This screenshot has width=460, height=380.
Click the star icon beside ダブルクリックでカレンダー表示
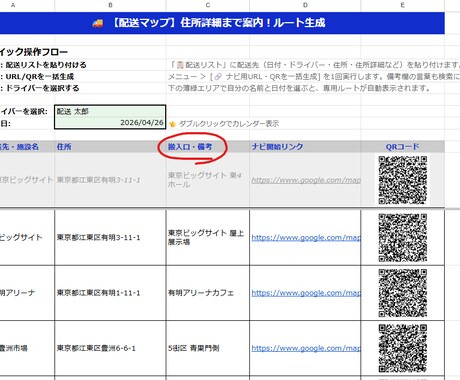tap(172, 124)
